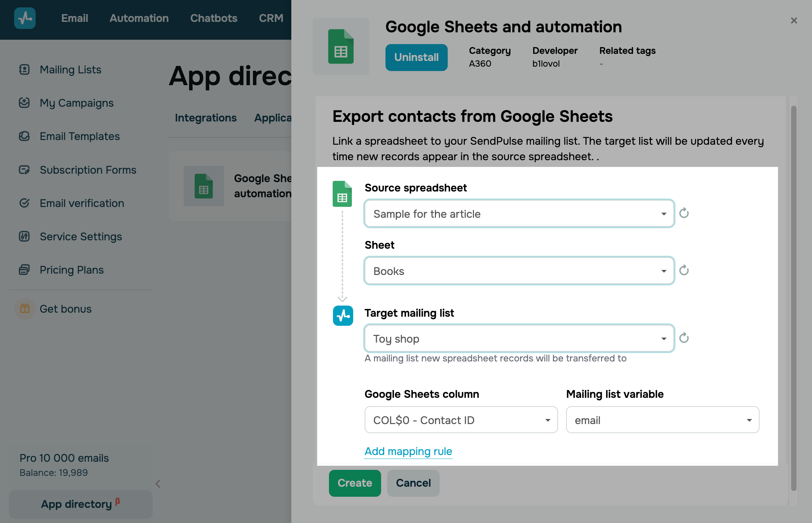Refresh the Sheet list
This screenshot has width=812, height=523.
pos(684,270)
